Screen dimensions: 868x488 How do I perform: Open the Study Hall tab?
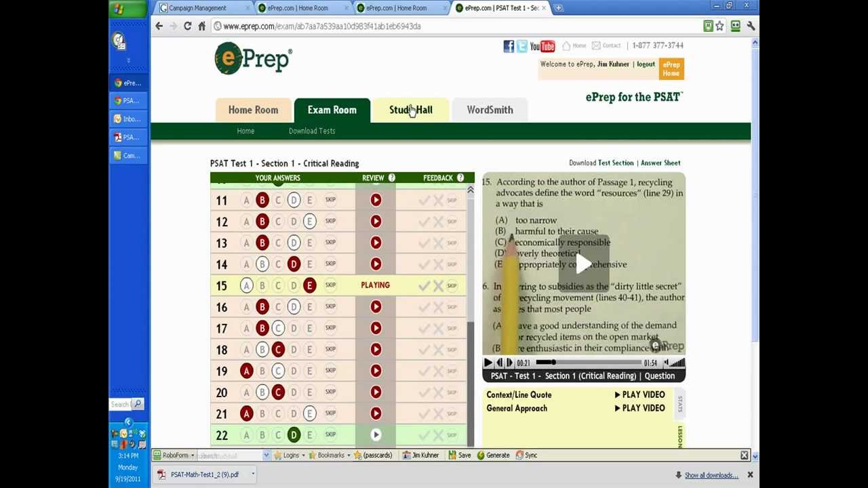[x=410, y=110]
